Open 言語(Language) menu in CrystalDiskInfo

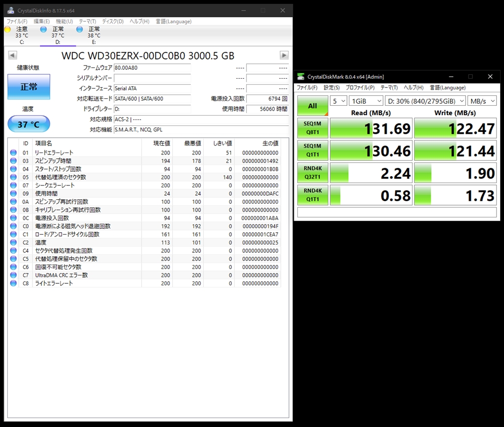[174, 21]
